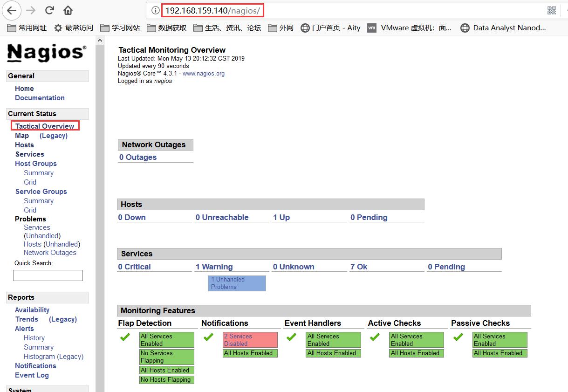568x392 pixels.
Task: Open Network Outages link in the sidebar
Action: tap(50, 253)
